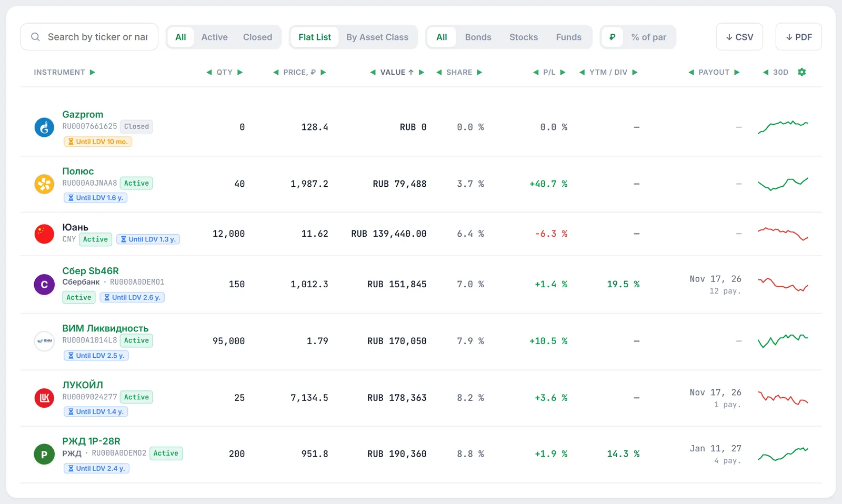This screenshot has width=842, height=504.
Task: Click Gazprom 30-day sparkline chart
Action: 783,127
